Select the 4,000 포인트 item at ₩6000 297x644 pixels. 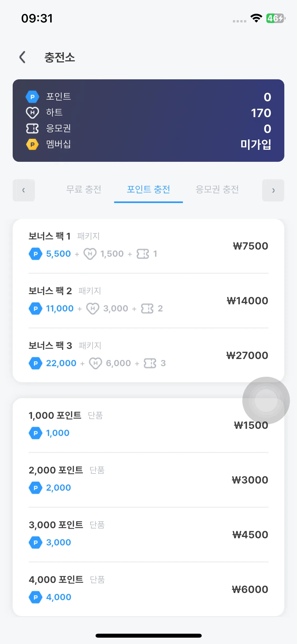pos(148,589)
